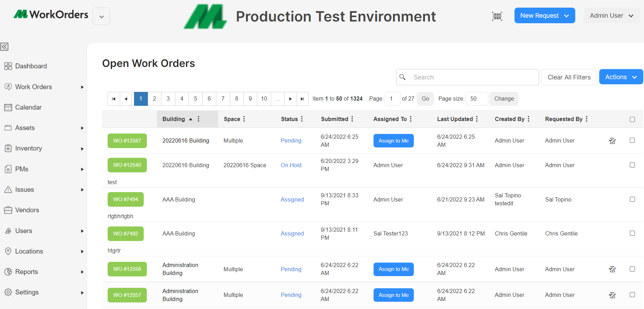Open more pages with ellipsis in pager
Viewport: 644px width, 309px height.
point(278,99)
